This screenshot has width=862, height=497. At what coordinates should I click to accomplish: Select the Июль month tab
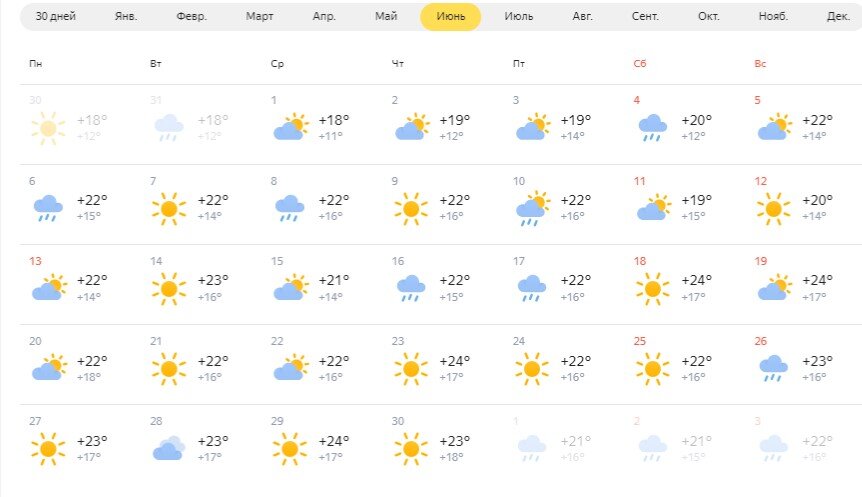[x=518, y=16]
